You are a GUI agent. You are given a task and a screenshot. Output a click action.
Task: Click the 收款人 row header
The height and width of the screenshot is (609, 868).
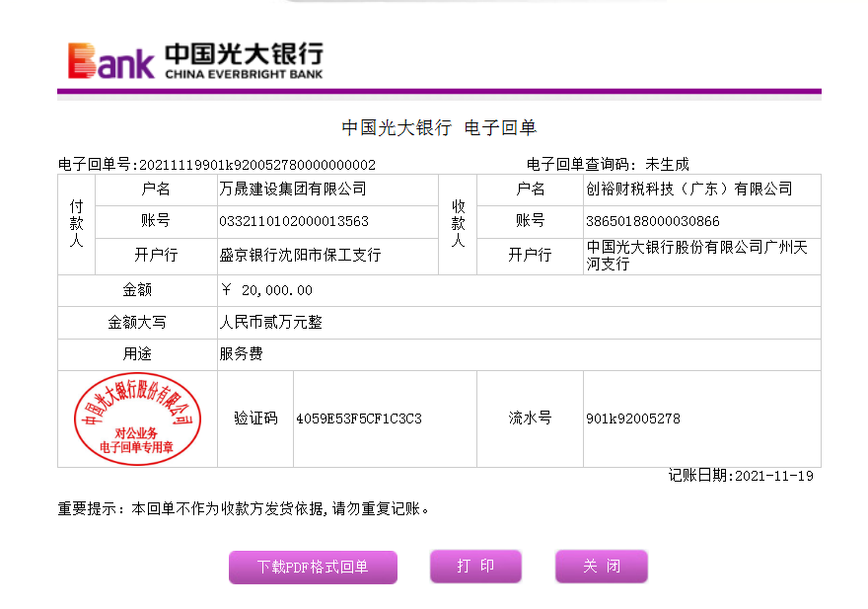pos(458,224)
